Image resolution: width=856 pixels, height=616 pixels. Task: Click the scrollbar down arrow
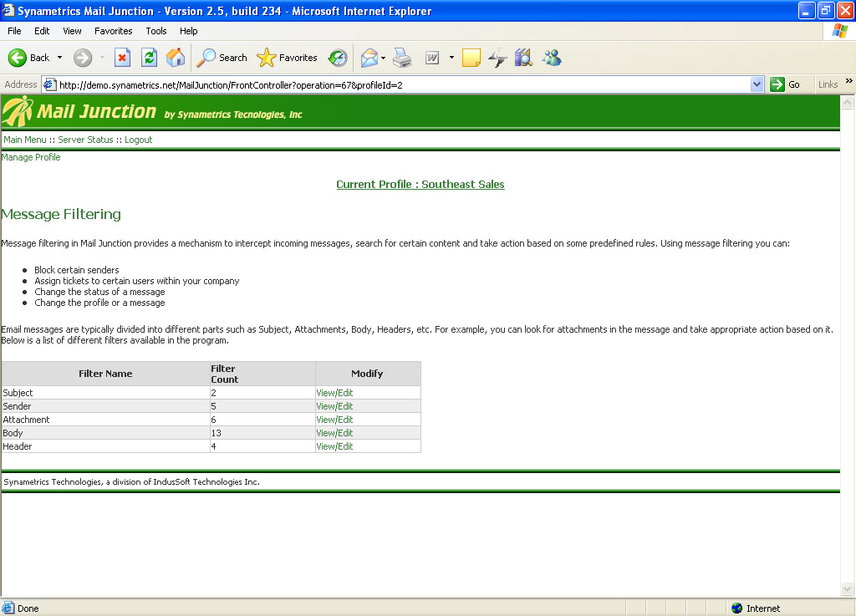click(848, 588)
